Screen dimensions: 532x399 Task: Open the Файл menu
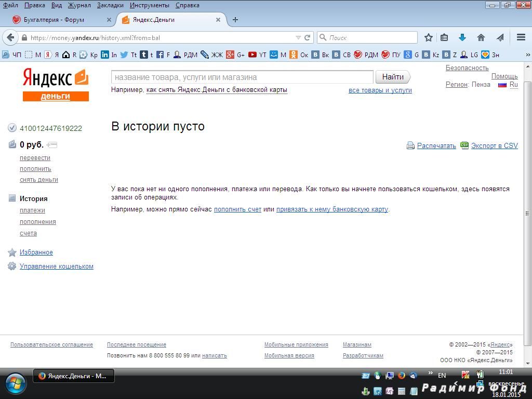(x=10, y=5)
